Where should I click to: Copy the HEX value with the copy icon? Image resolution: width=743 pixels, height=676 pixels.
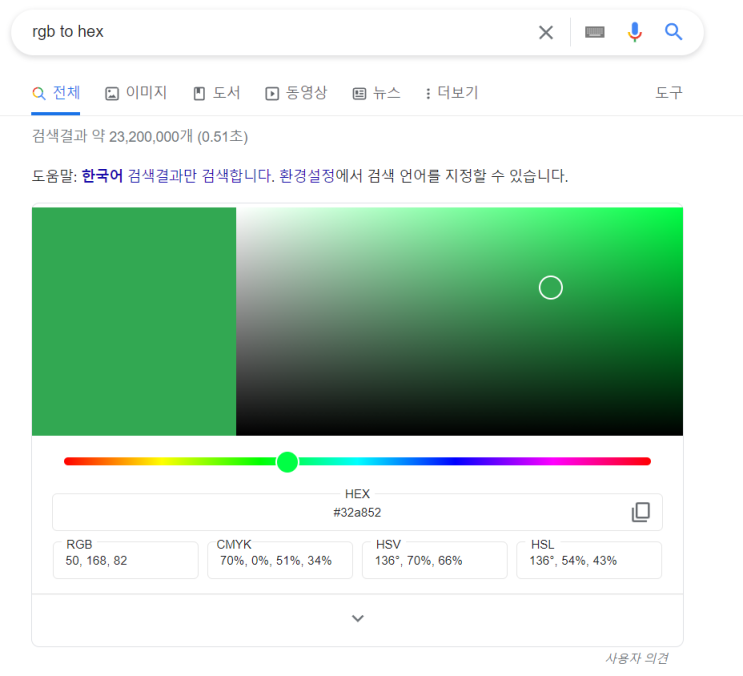point(641,512)
